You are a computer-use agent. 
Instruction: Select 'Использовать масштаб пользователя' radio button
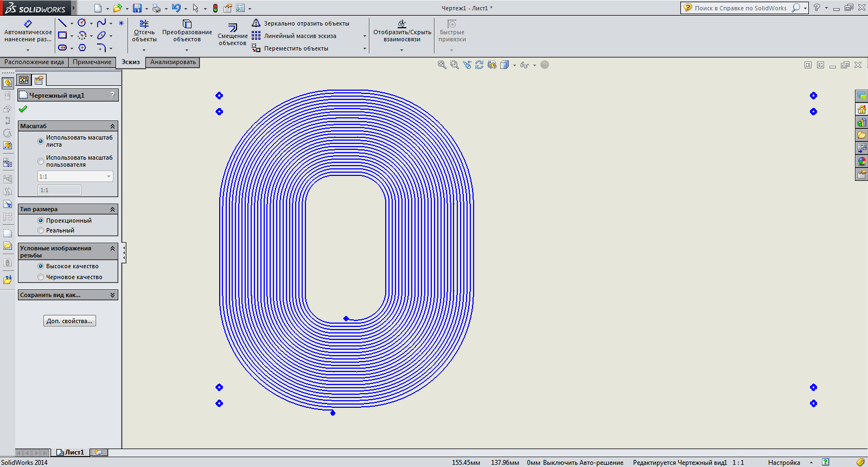[41, 161]
